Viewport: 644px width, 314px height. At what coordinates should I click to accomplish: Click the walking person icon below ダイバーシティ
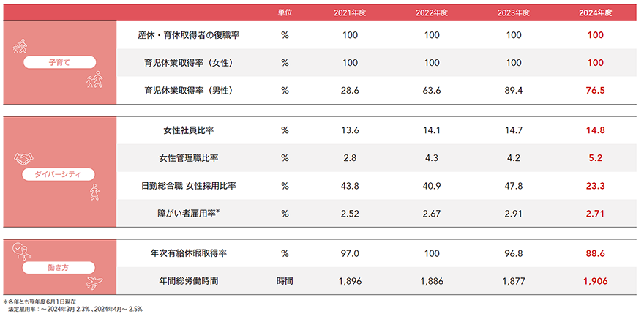click(x=94, y=192)
